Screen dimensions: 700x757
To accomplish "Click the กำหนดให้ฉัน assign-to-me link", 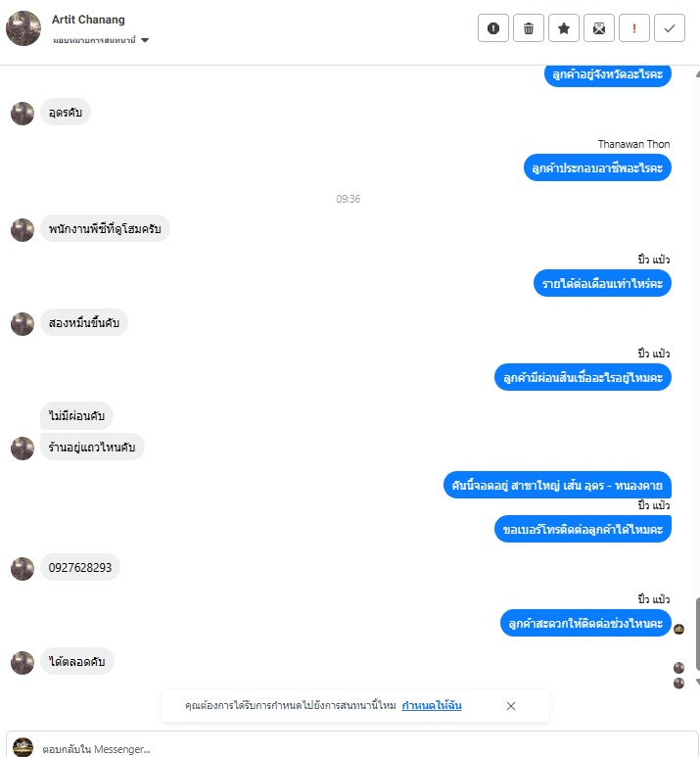I will [432, 705].
